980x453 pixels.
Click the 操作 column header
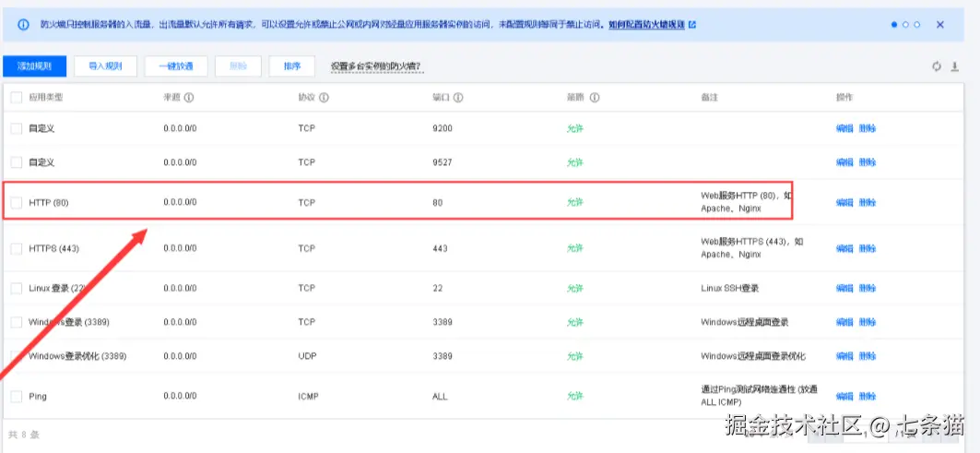click(x=844, y=98)
